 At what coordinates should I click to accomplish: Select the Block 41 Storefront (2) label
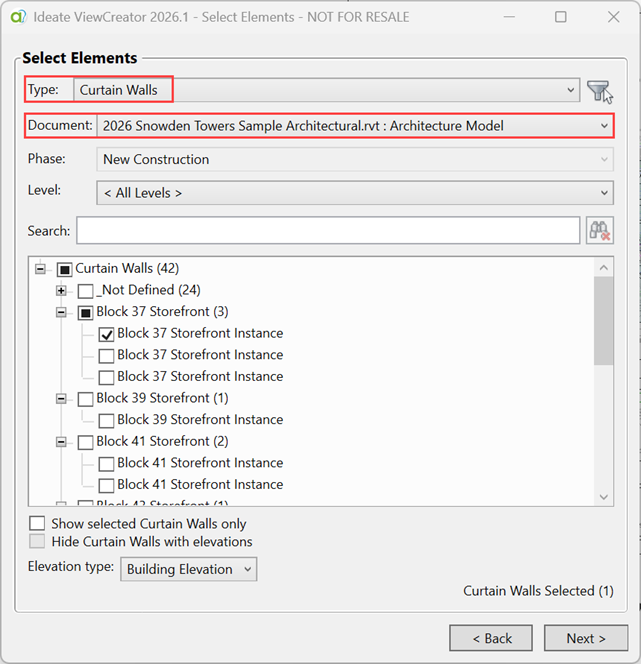click(162, 441)
